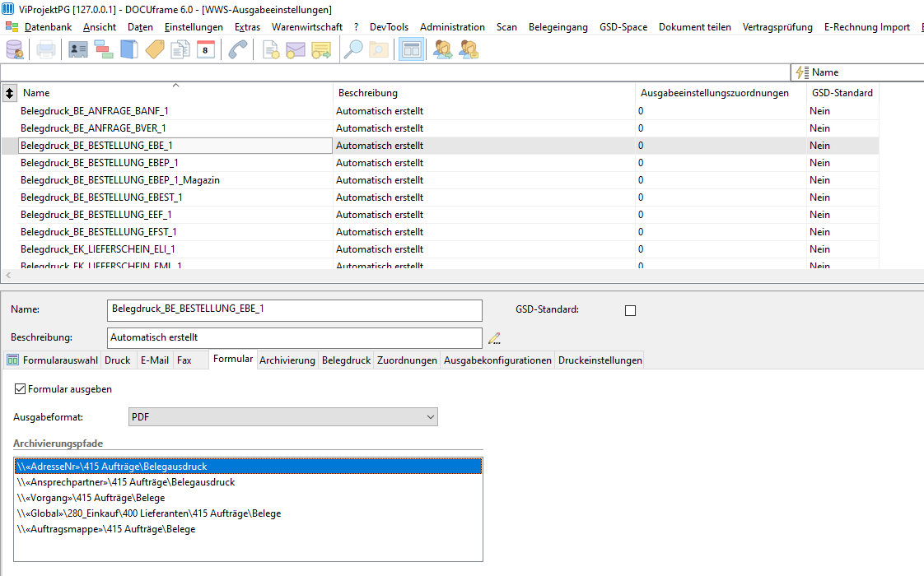This screenshot has width=924, height=576.
Task: Open the Scan menu
Action: (x=506, y=27)
